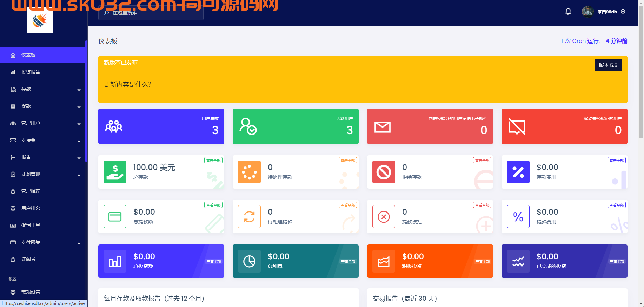
Task: Click the area chart icon on 积极投资 card
Action: [384, 261]
